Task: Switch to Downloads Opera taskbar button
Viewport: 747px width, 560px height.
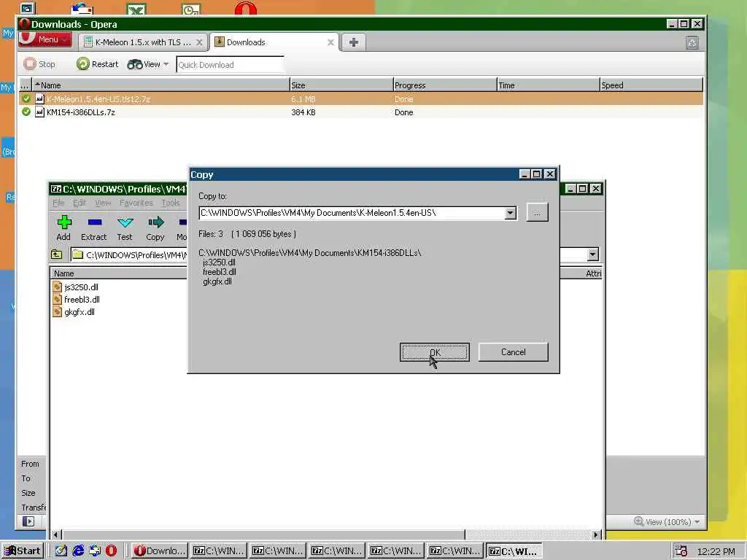Action: point(158,551)
